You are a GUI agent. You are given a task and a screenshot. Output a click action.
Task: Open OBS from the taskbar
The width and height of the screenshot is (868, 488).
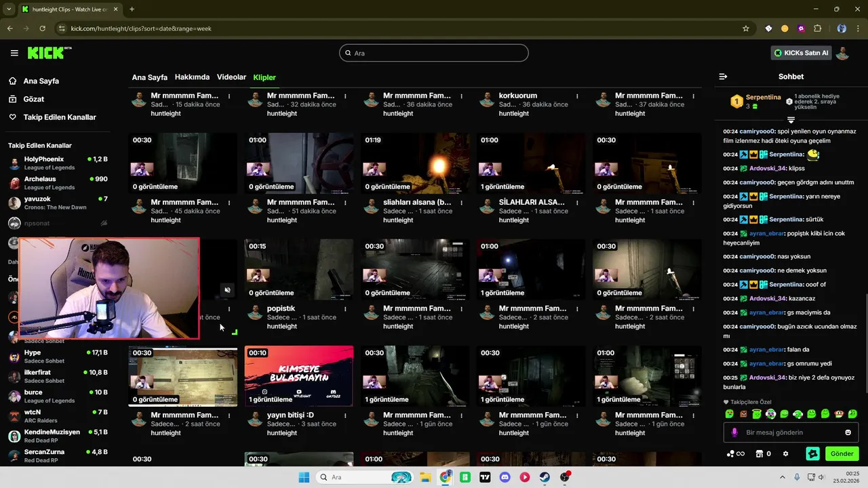tap(565, 477)
